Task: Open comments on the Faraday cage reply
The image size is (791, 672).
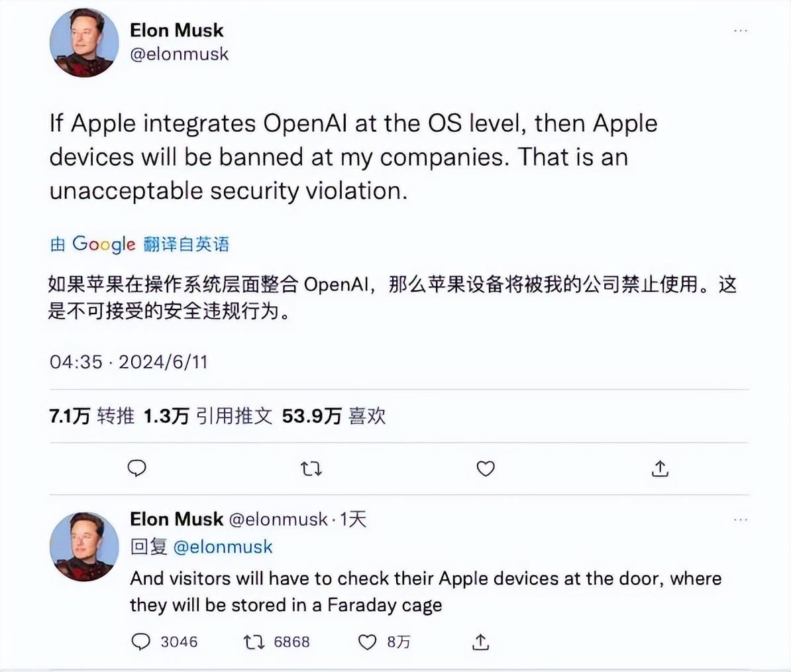Action: click(x=141, y=642)
